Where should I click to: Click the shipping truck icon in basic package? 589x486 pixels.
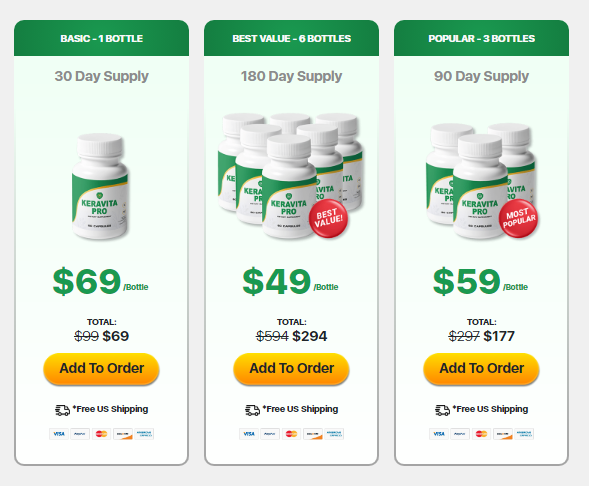[62, 410]
